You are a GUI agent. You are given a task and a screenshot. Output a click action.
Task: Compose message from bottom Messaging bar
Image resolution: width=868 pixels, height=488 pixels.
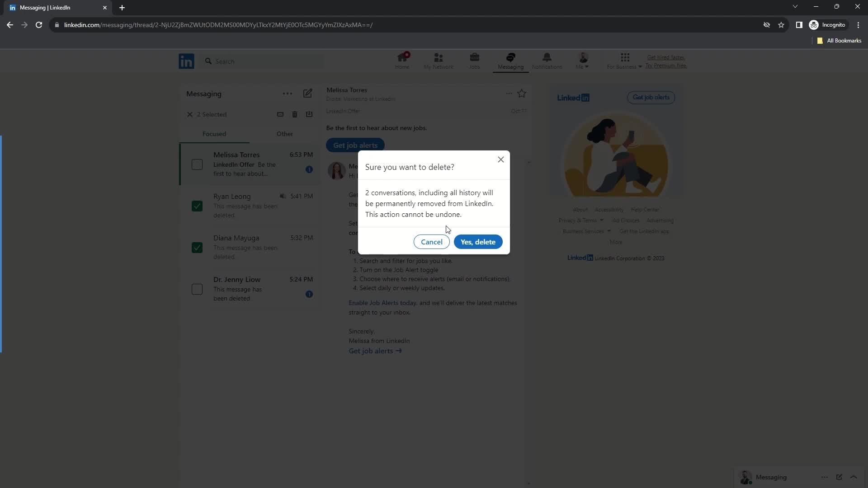[839, 477]
